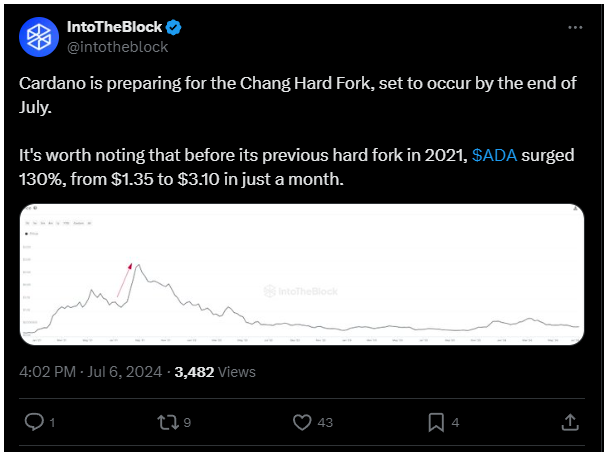608x456 pixels.
Task: Repost using the retweet arrows icon
Action: (x=168, y=422)
